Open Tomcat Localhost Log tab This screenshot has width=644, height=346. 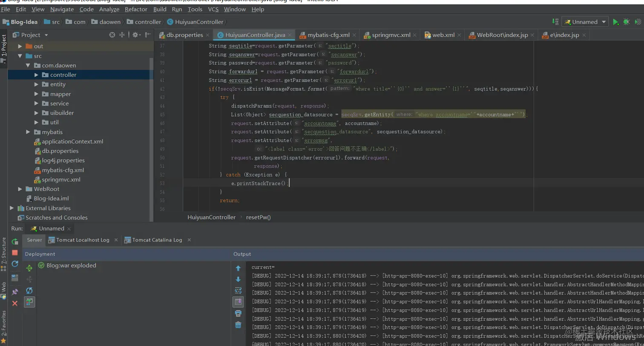(83, 240)
